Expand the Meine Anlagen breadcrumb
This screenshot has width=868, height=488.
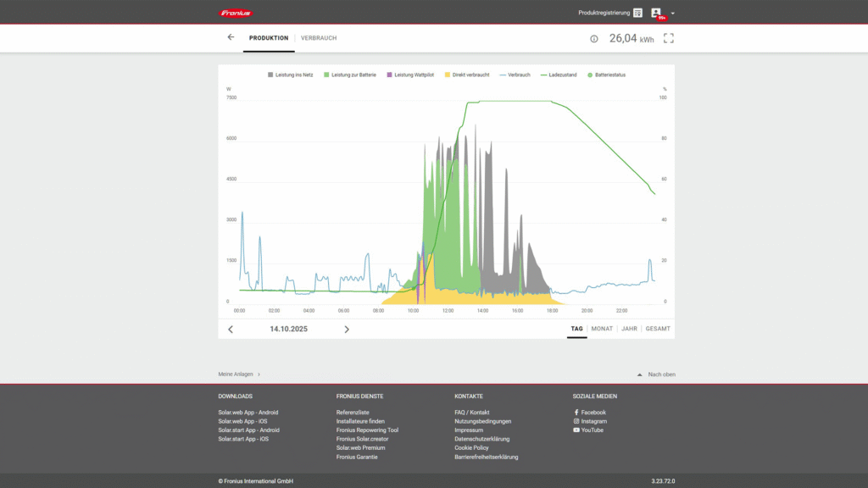[239, 374]
